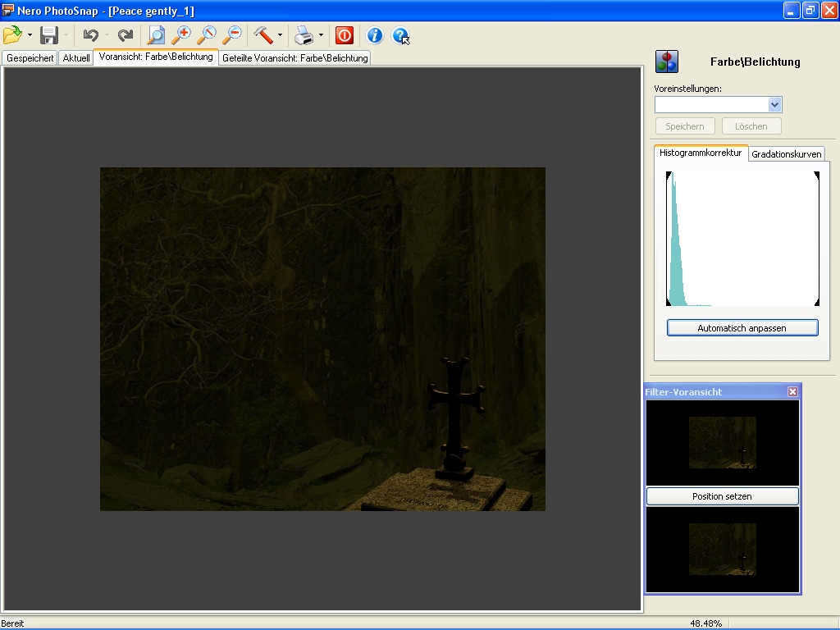The width and height of the screenshot is (840, 630).
Task: Click the Nero PhotoSnap title bar icon
Action: pyautogui.click(x=7, y=10)
